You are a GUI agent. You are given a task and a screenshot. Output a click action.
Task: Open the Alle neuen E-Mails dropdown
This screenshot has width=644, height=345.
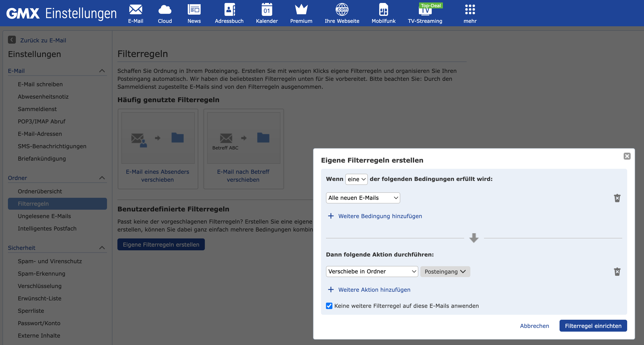click(x=363, y=198)
